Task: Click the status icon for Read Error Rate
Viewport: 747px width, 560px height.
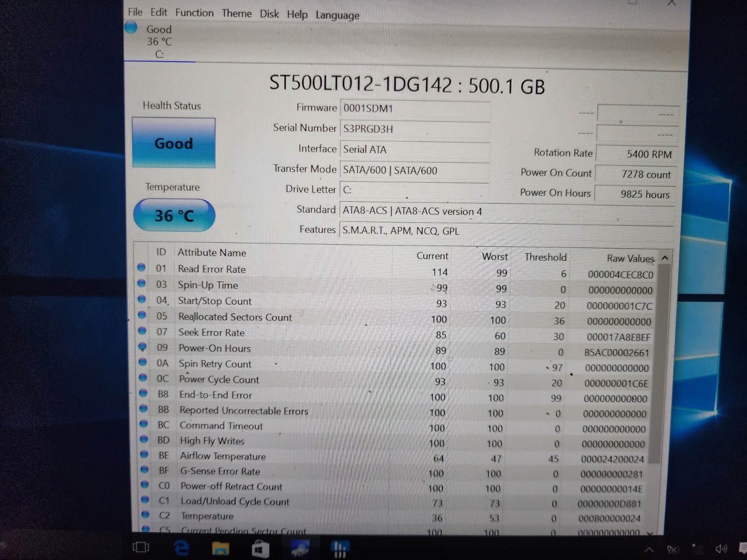Action: coord(141,268)
